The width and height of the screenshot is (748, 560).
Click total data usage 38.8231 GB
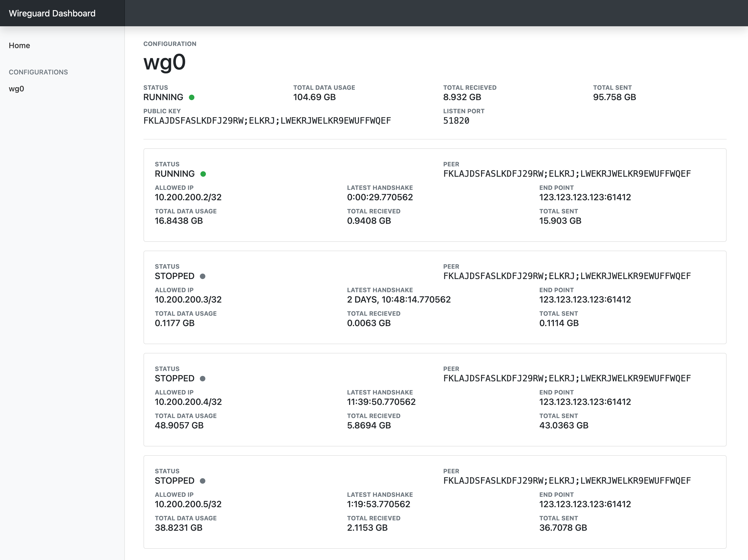(x=179, y=528)
